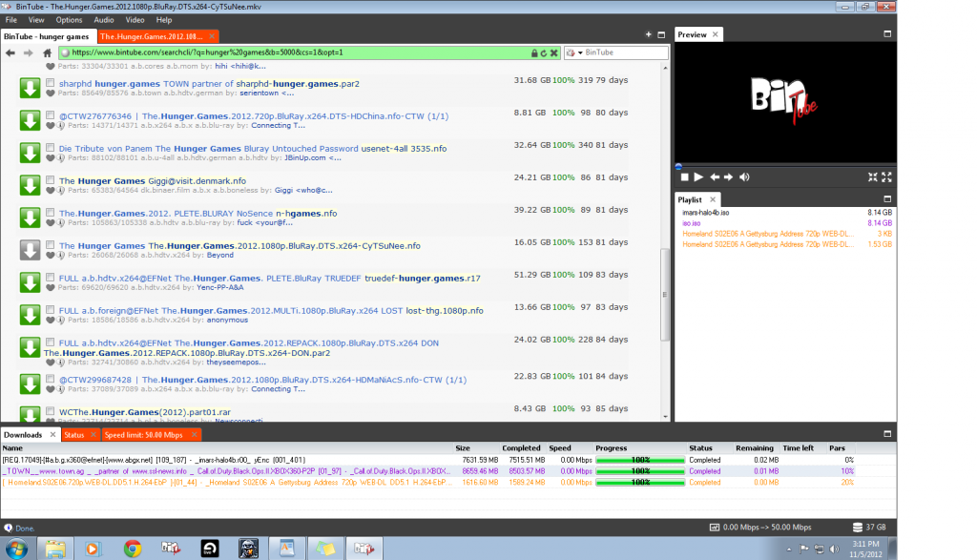Open the Video menu

[135, 19]
